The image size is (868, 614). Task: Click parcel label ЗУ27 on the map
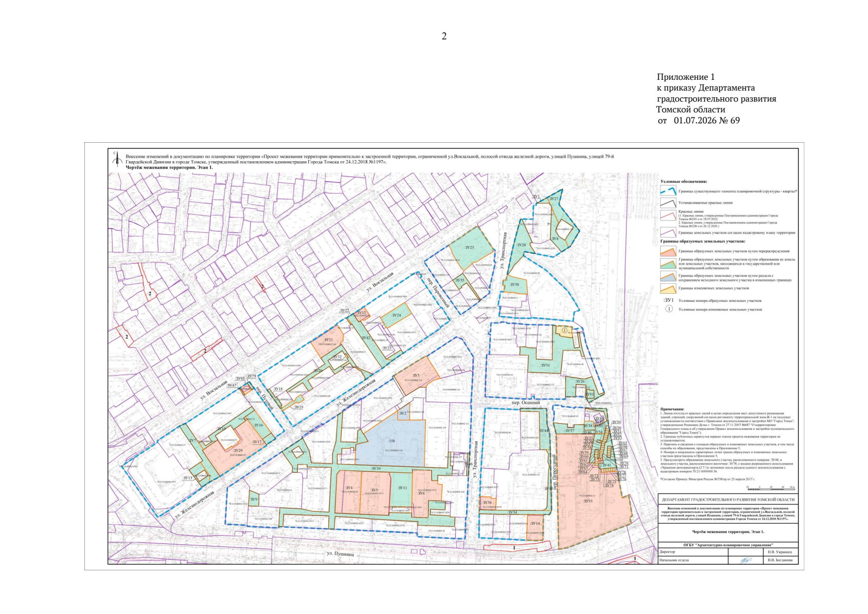click(x=553, y=199)
